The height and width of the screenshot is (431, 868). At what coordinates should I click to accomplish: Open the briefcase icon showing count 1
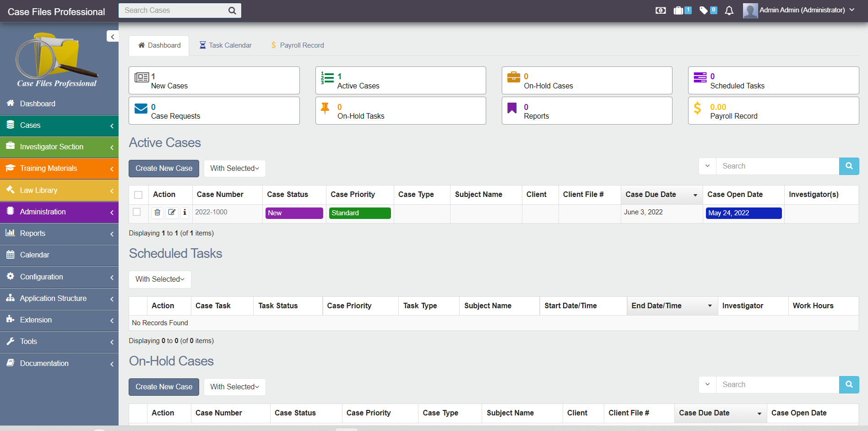(679, 10)
